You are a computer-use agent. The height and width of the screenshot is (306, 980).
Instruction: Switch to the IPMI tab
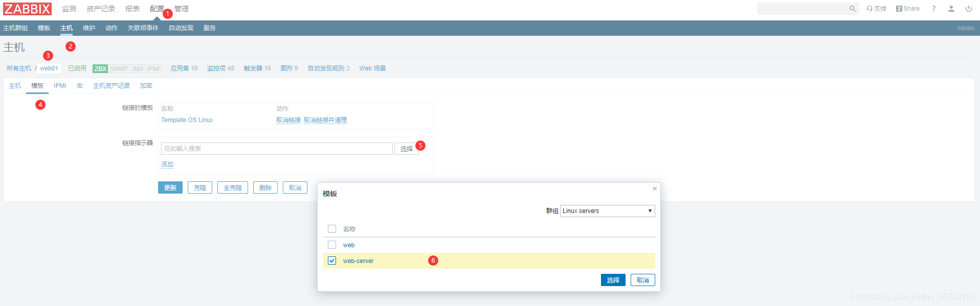[x=60, y=86]
